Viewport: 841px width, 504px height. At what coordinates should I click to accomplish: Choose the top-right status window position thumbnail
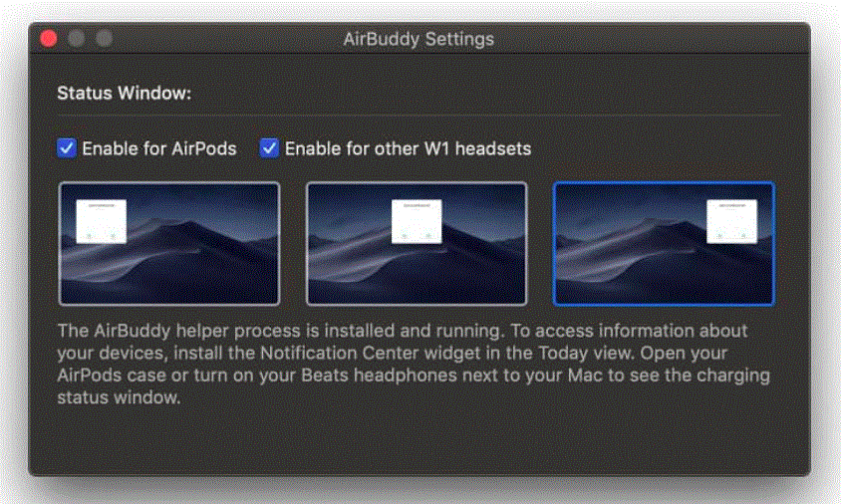click(x=664, y=243)
